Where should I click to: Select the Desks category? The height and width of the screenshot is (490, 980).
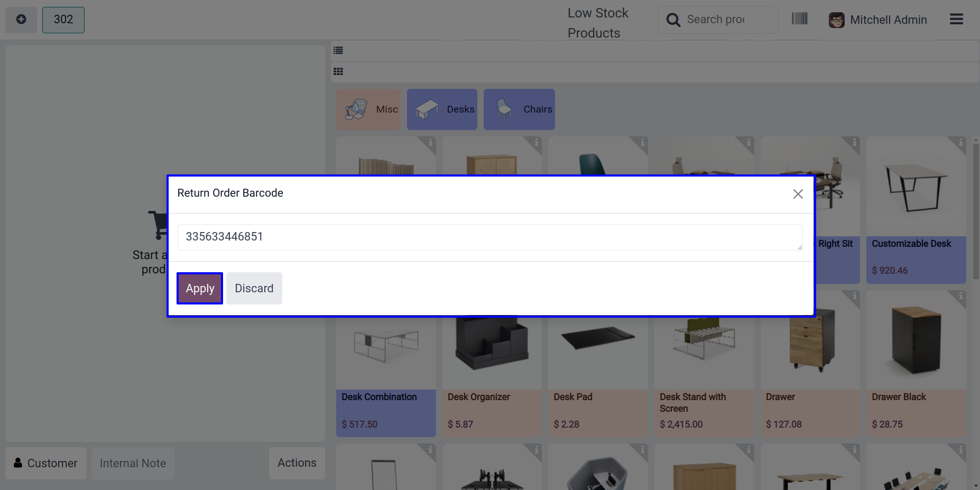[x=442, y=109]
